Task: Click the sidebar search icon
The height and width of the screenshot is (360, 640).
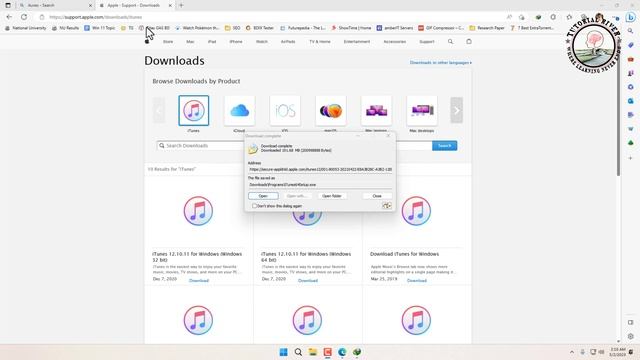Action: pos(631,31)
